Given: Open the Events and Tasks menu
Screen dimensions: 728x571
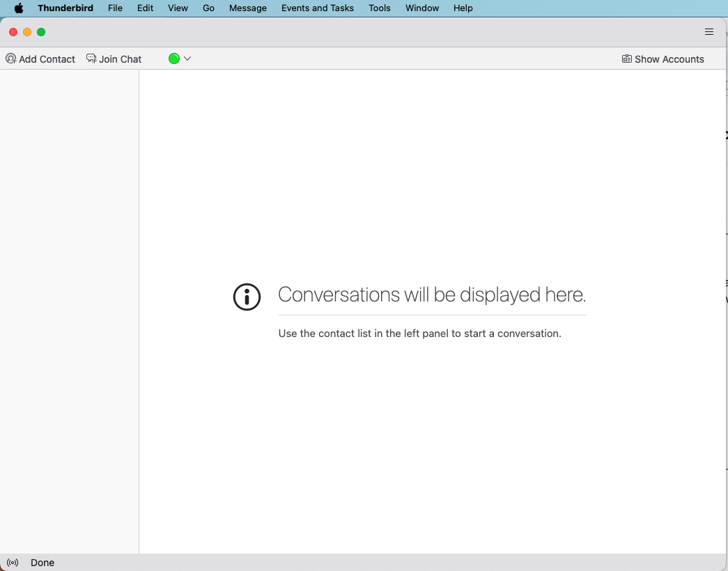Looking at the screenshot, I should click(318, 8).
